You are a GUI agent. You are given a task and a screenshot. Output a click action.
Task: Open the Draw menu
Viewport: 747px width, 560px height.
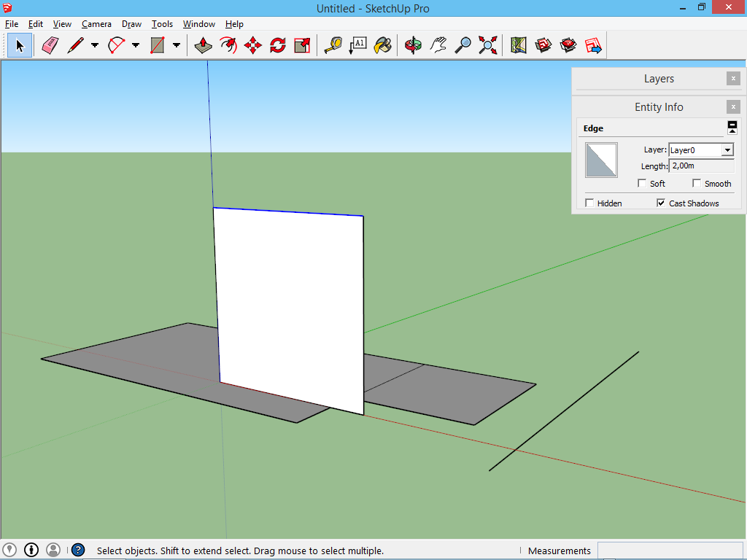pyautogui.click(x=131, y=24)
